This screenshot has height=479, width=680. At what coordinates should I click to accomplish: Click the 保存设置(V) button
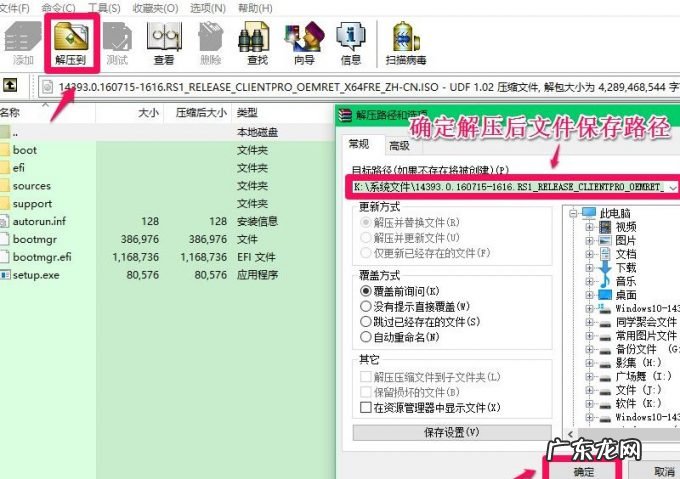[452, 432]
